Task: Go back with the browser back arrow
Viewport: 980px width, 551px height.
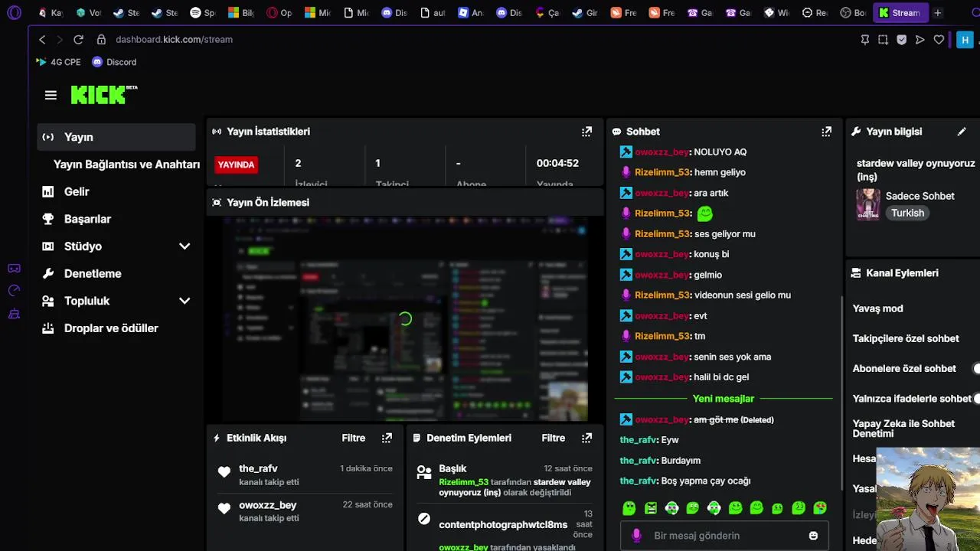Action: pyautogui.click(x=42, y=40)
